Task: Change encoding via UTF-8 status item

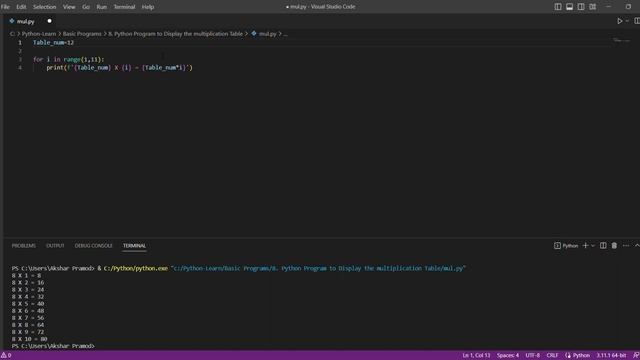Action: [533, 356]
